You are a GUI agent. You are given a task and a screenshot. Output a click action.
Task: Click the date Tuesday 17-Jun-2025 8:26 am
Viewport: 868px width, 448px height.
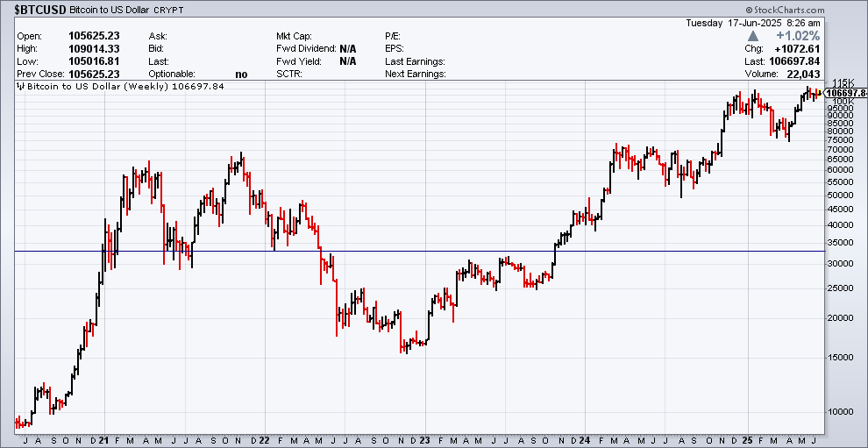tap(753, 23)
